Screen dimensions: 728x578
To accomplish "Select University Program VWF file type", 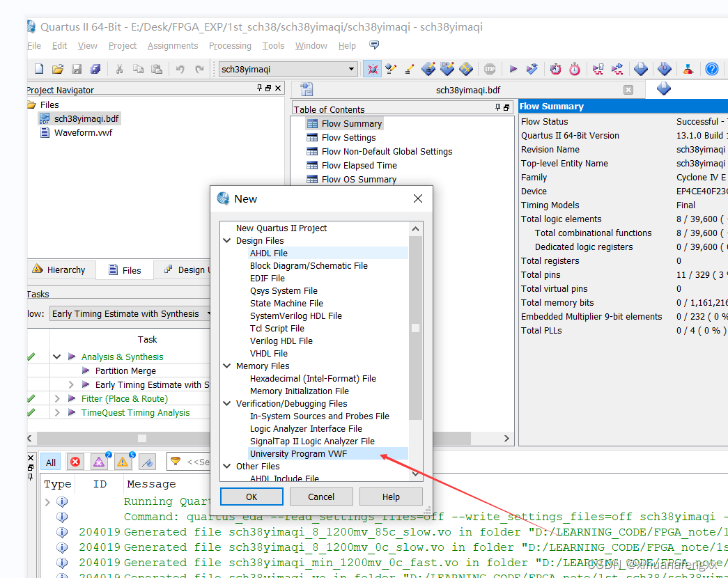I will (299, 453).
